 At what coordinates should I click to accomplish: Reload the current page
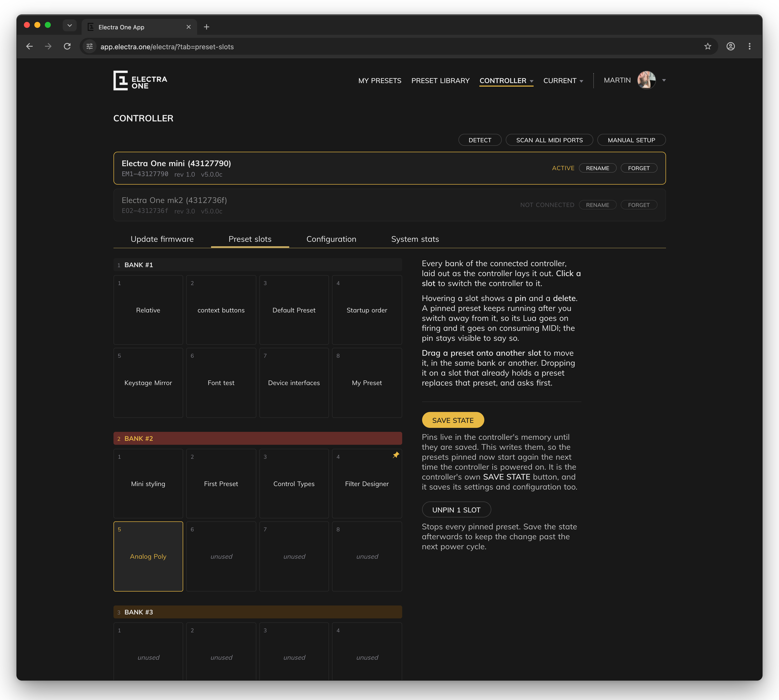67,47
